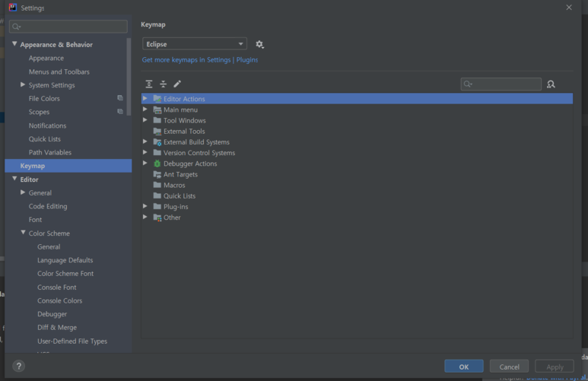Screen dimensions: 588x381
Task: Open the Quick Lists settings page in sidebar
Action: coord(44,139)
